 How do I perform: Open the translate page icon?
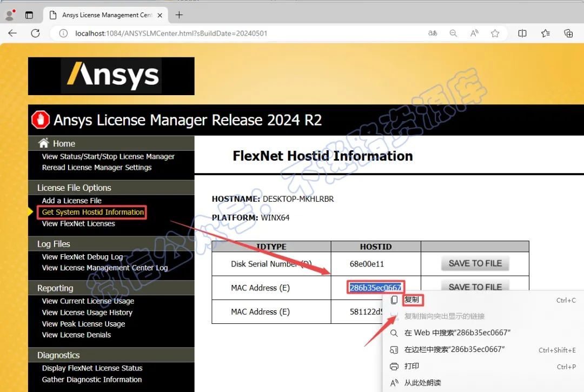pyautogui.click(x=433, y=33)
